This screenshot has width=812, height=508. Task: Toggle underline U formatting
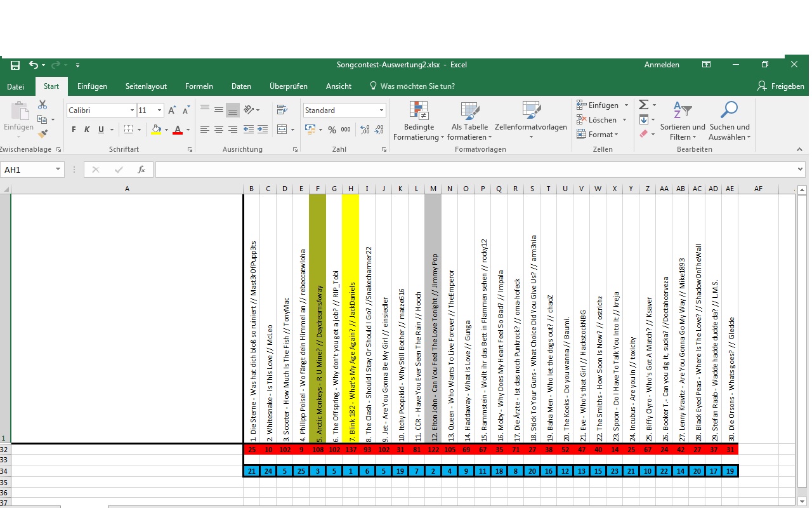(101, 130)
